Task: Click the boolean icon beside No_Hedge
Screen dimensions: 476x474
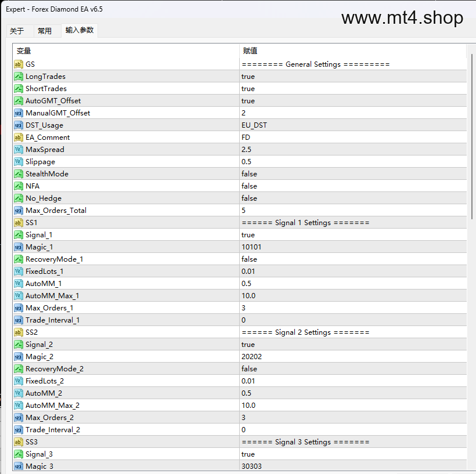Action: click(x=19, y=198)
